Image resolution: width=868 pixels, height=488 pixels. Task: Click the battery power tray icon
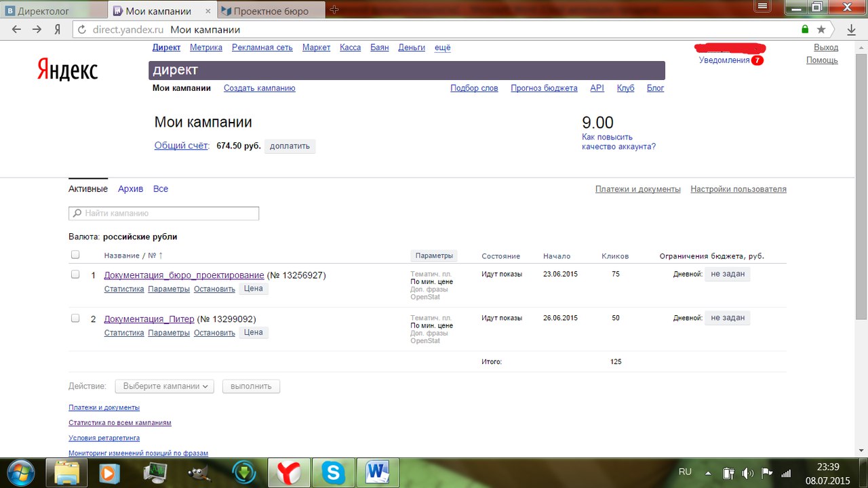(729, 473)
